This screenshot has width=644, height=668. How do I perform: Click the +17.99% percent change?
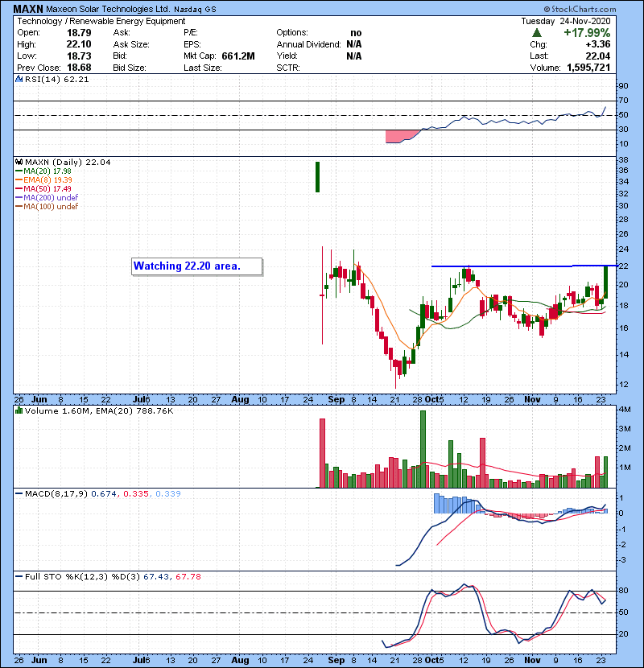tap(587, 33)
